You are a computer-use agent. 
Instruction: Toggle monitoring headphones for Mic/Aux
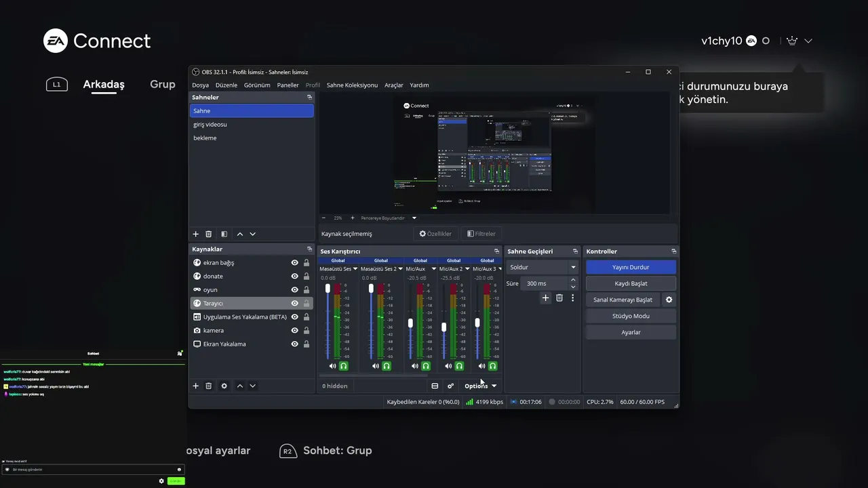[x=426, y=366]
